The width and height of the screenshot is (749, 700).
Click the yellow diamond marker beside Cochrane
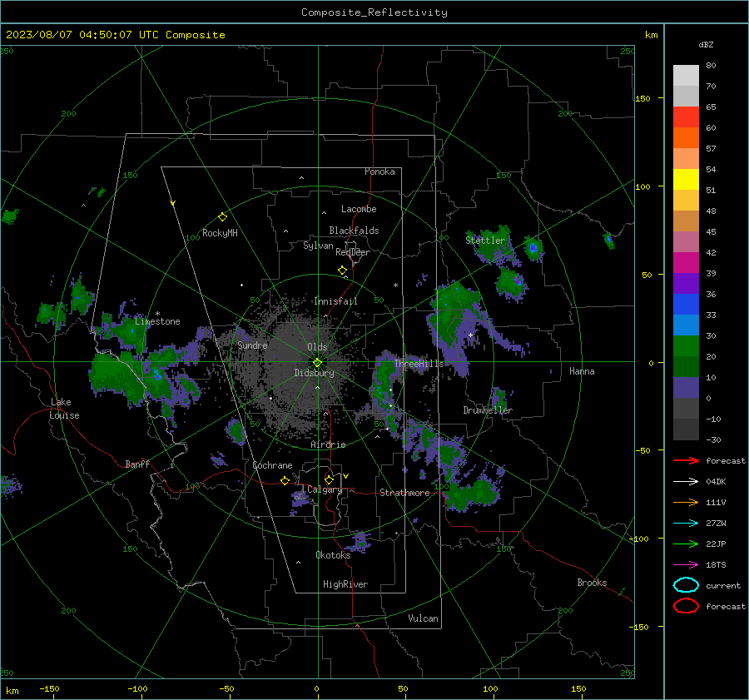pyautogui.click(x=285, y=480)
